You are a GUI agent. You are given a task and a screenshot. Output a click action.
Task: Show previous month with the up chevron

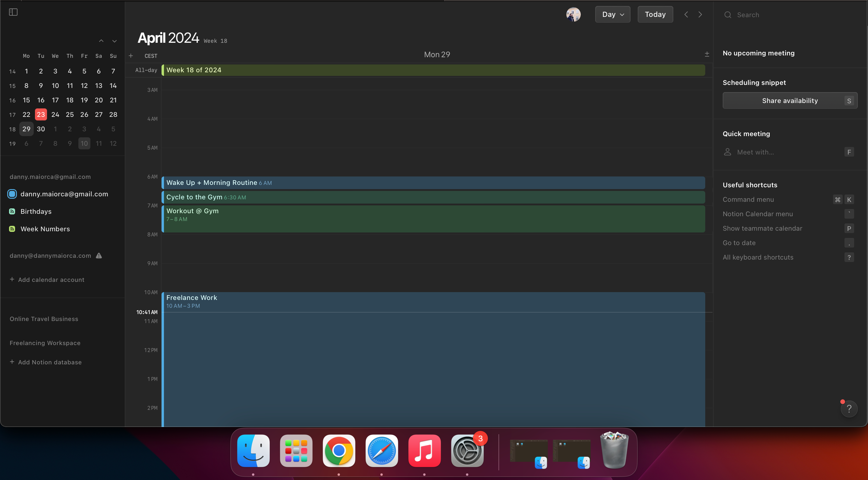point(102,41)
